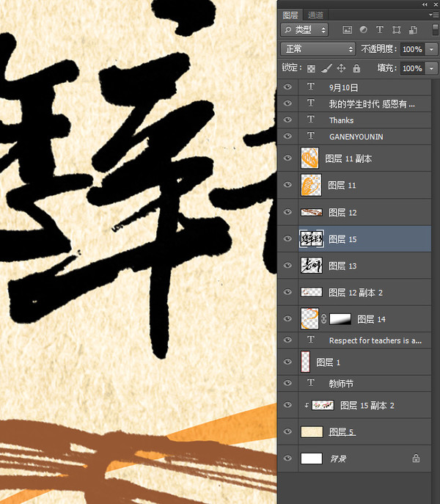Open the 正常 blend mode dropdown
440x504 pixels.
click(x=318, y=49)
